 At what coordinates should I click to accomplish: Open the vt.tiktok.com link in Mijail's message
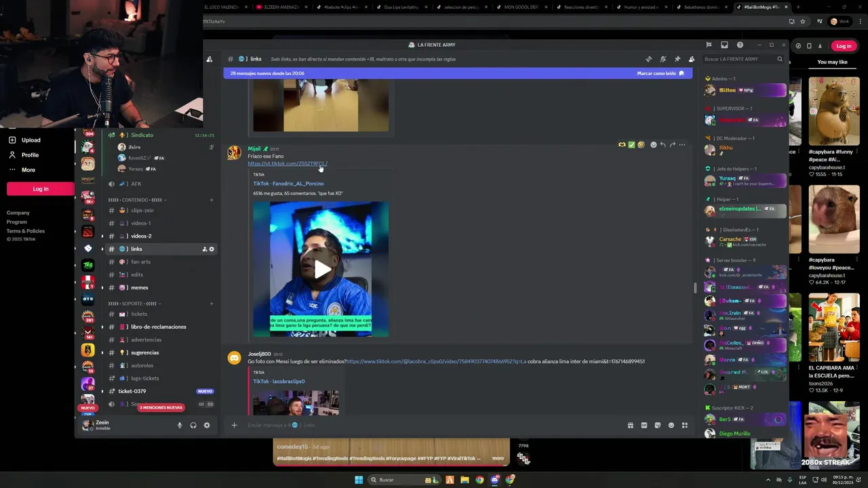288,163
